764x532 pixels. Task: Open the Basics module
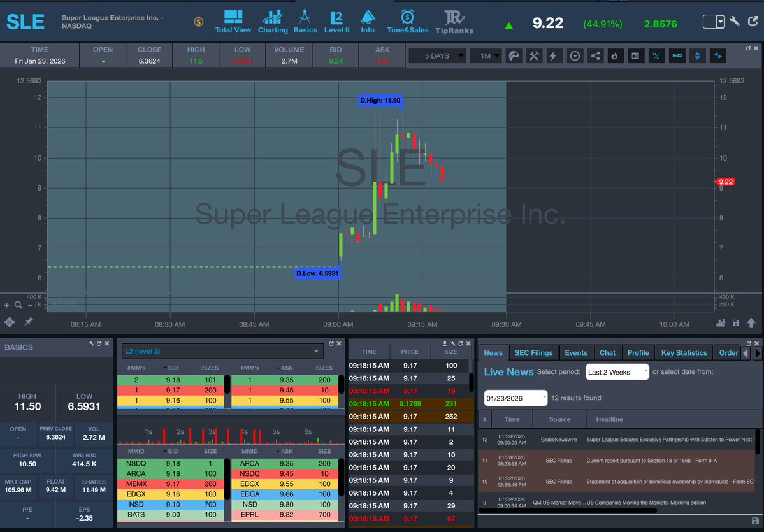point(305,22)
